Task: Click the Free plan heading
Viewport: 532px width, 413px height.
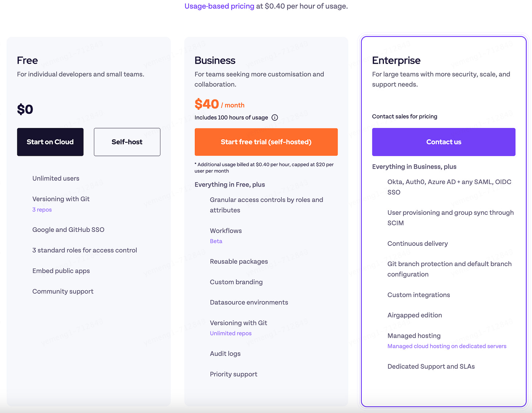Action: (x=27, y=60)
